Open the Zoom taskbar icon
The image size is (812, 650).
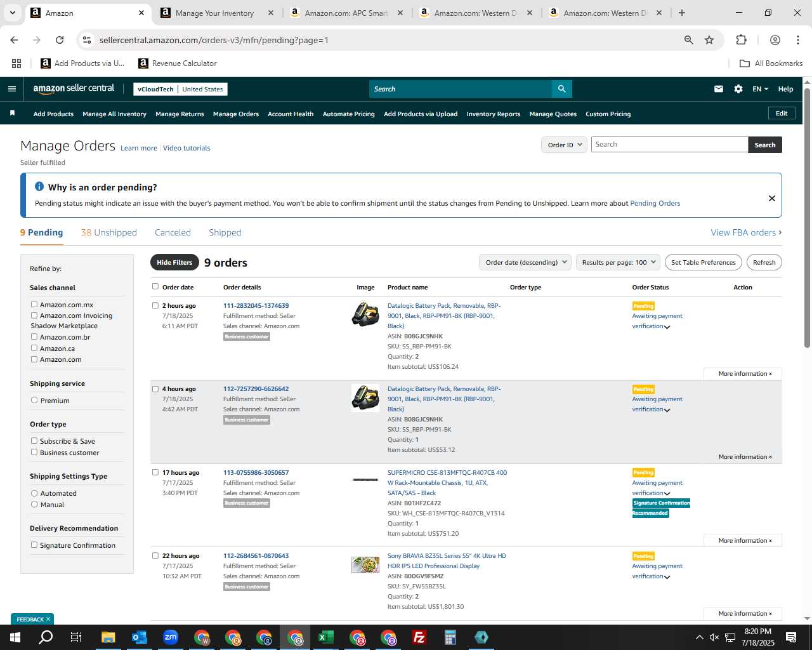pos(171,637)
